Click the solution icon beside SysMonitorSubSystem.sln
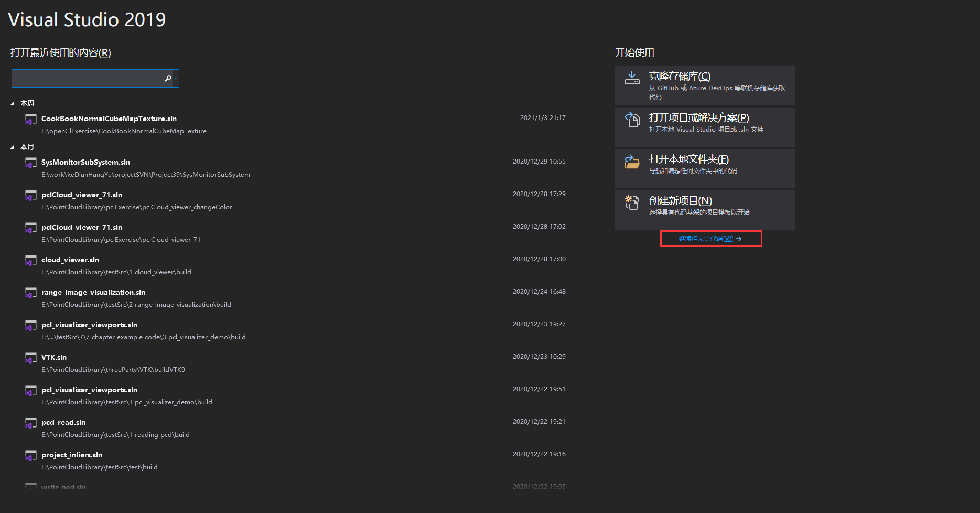 [x=30, y=163]
